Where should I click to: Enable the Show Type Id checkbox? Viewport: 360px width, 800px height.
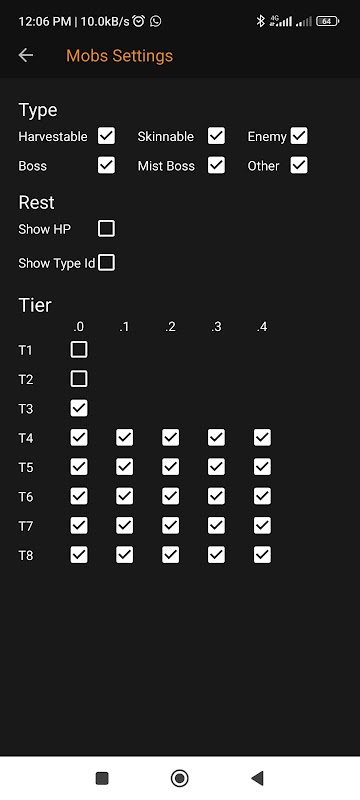(106, 263)
